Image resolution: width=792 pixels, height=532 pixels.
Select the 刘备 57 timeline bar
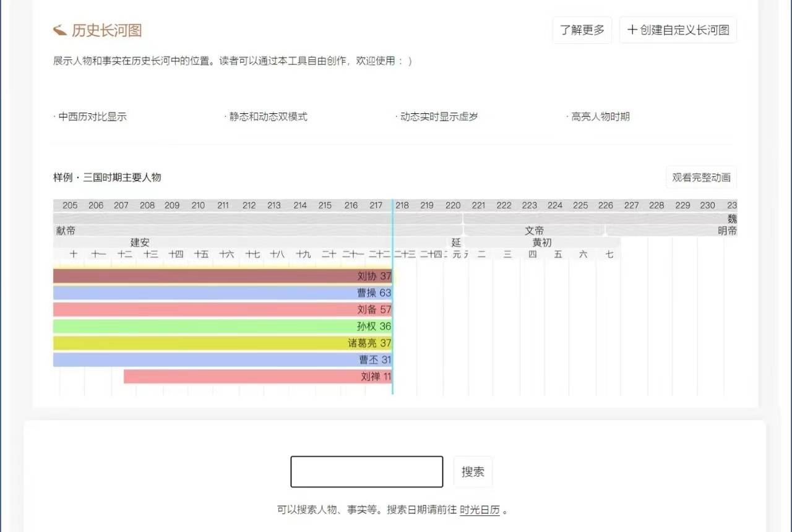[223, 309]
